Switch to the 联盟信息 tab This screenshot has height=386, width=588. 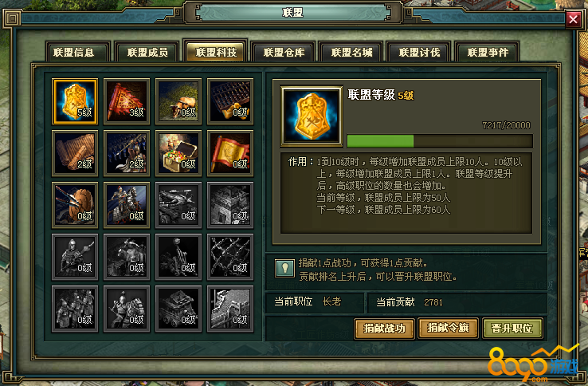pyautogui.click(x=74, y=52)
